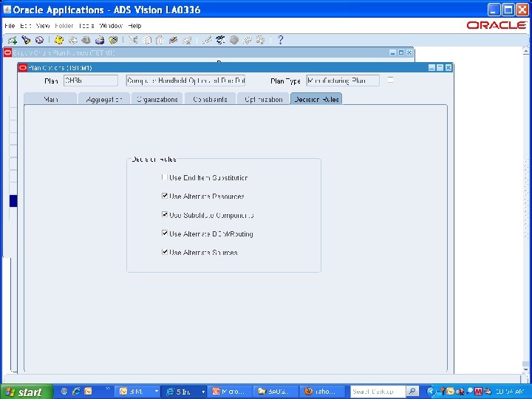Screen dimensions: 532x399
Task: Click the Paste clipboard icon
Action: point(160,40)
